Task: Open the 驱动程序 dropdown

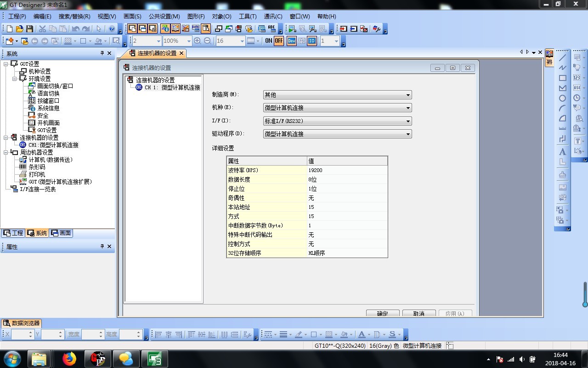Action: (338, 134)
